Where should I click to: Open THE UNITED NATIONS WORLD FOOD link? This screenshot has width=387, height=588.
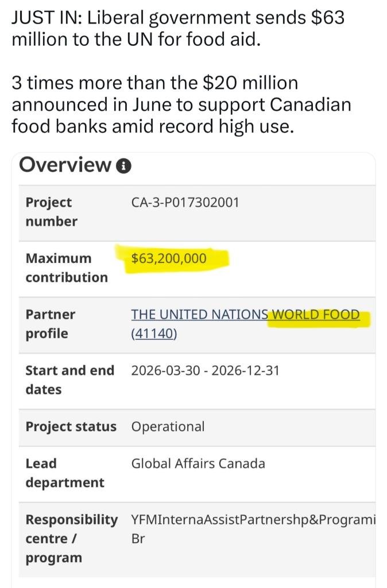[245, 314]
